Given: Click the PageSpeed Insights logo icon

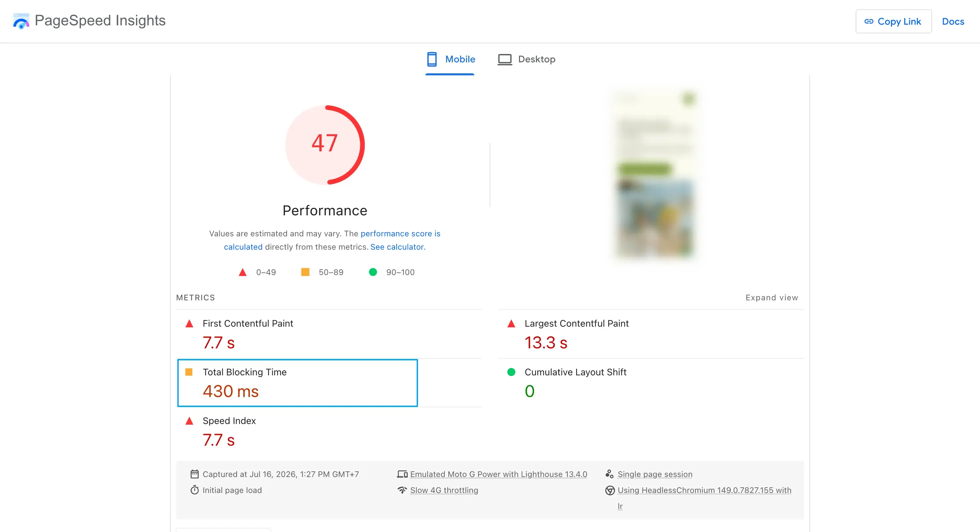Looking at the screenshot, I should pyautogui.click(x=21, y=21).
